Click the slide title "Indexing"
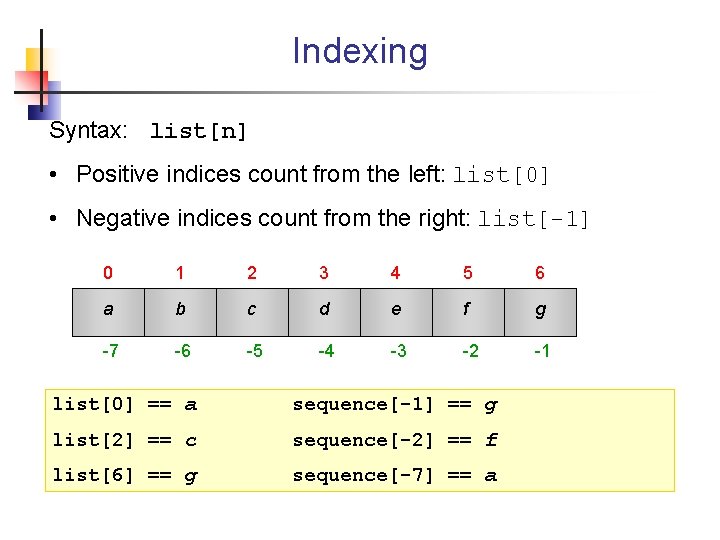 coord(360,52)
